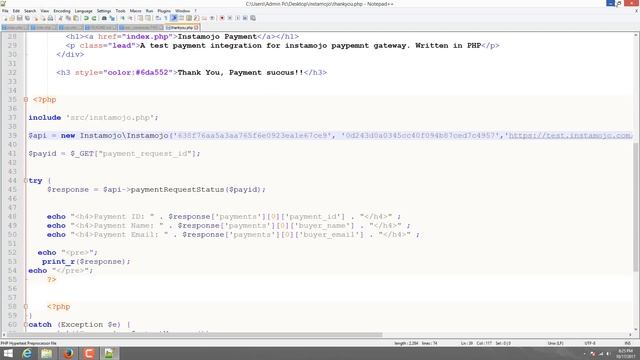The width and height of the screenshot is (640, 360).
Task: Open Camtasia from the taskbar
Action: (89, 353)
